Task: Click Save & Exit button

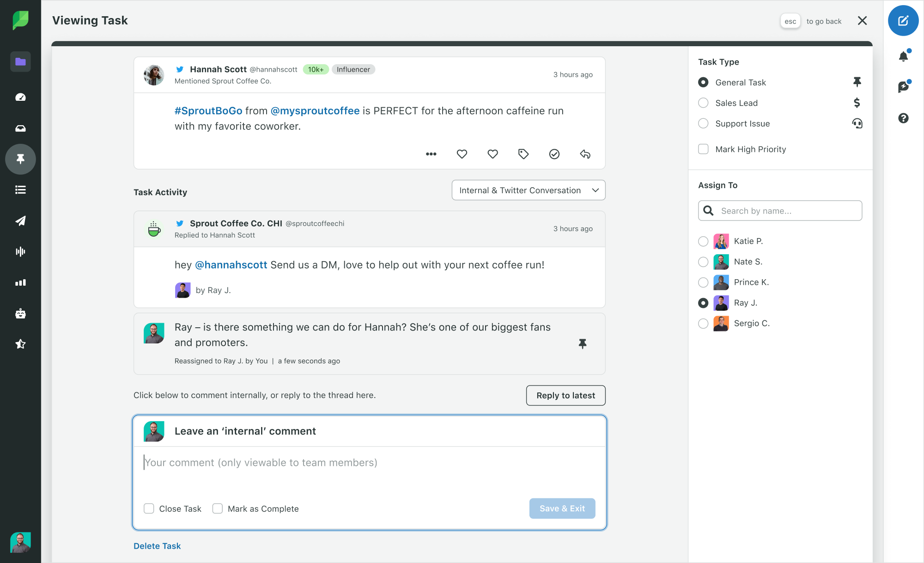Action: pos(562,508)
